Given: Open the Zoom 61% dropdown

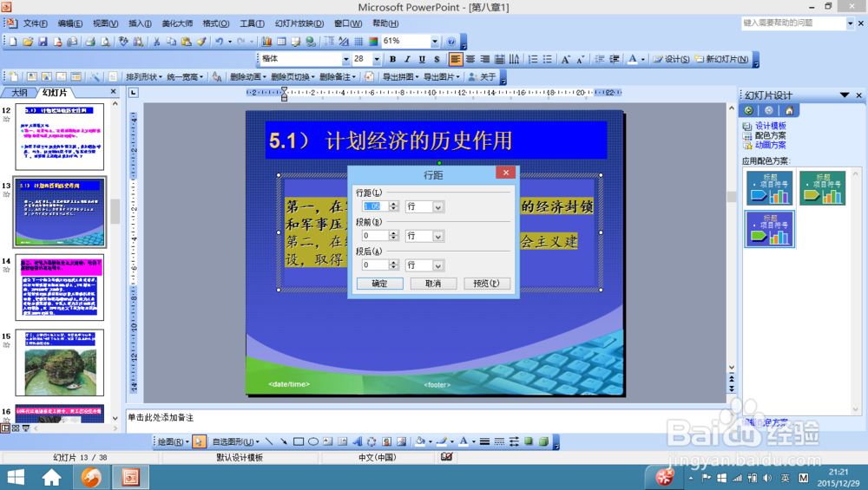Looking at the screenshot, I should click(435, 42).
